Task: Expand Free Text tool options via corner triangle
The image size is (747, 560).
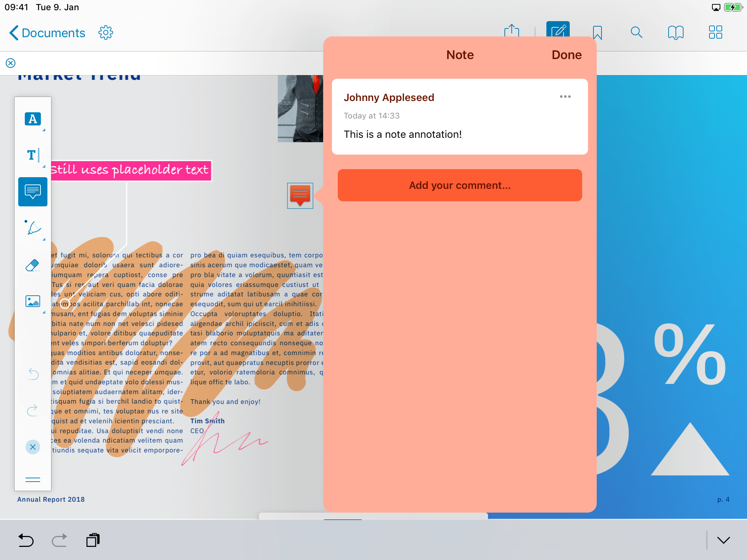Action: (44, 167)
